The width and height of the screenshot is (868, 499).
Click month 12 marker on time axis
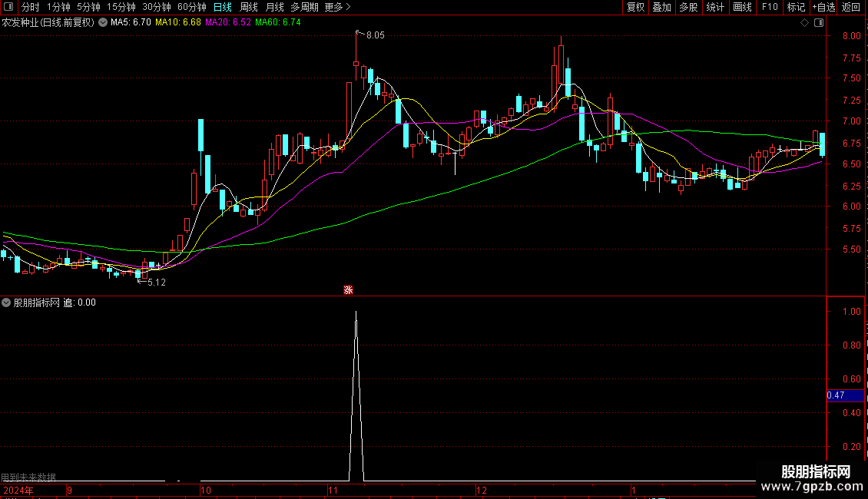pyautogui.click(x=482, y=490)
